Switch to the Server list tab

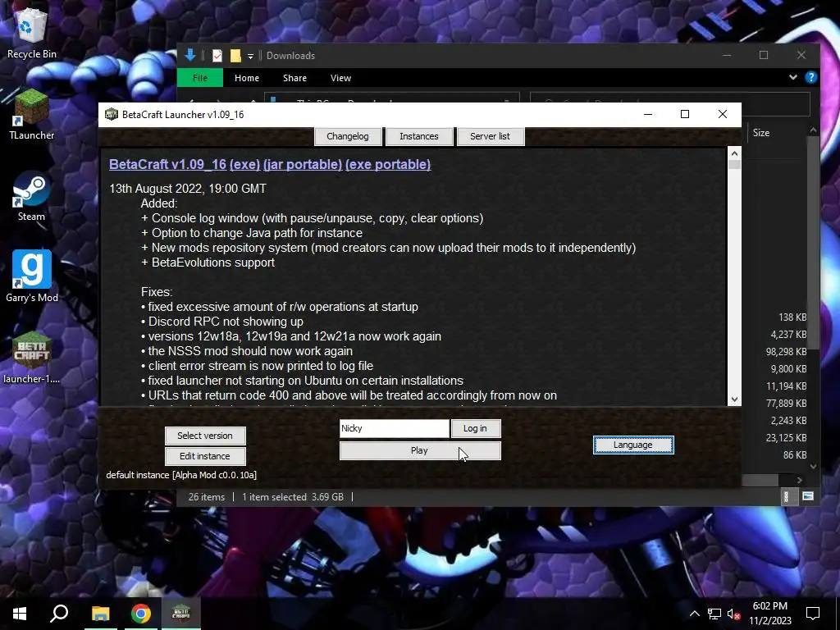click(491, 136)
